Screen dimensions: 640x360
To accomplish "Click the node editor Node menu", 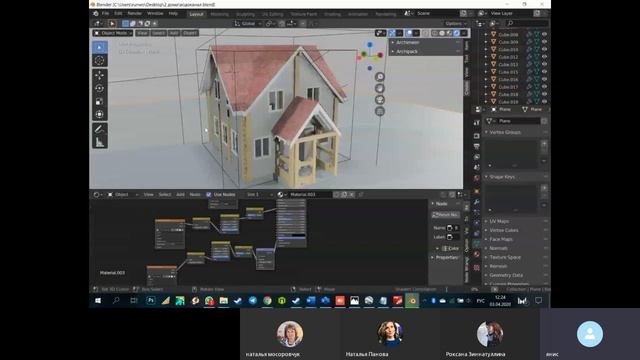I will [195, 195].
